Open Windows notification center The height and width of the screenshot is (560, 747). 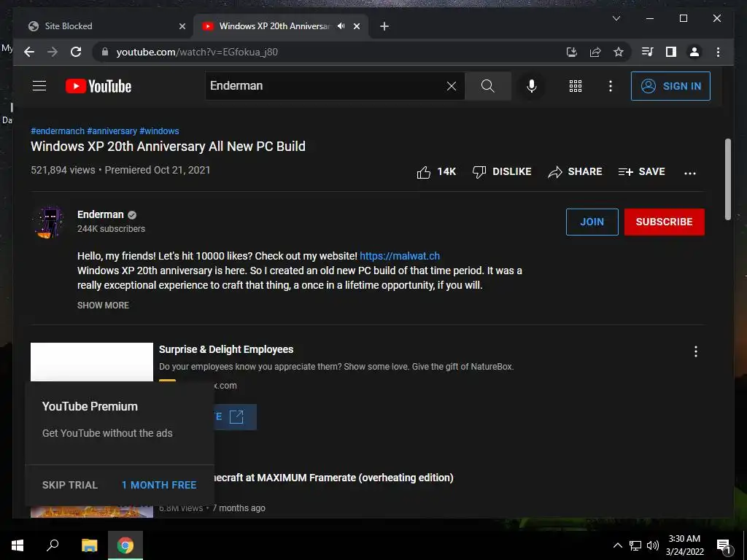click(x=724, y=546)
